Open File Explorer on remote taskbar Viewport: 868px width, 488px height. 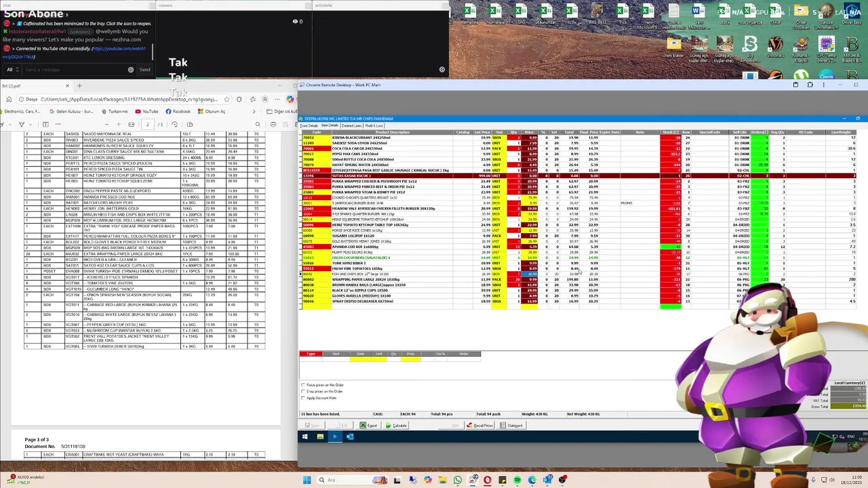[320, 436]
